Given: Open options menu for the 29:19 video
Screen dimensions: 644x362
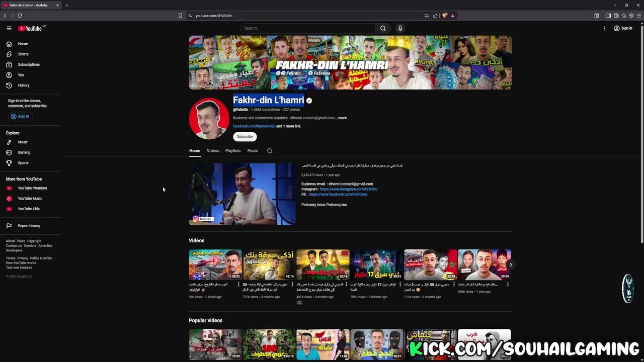Looking at the screenshot, I should (508, 285).
